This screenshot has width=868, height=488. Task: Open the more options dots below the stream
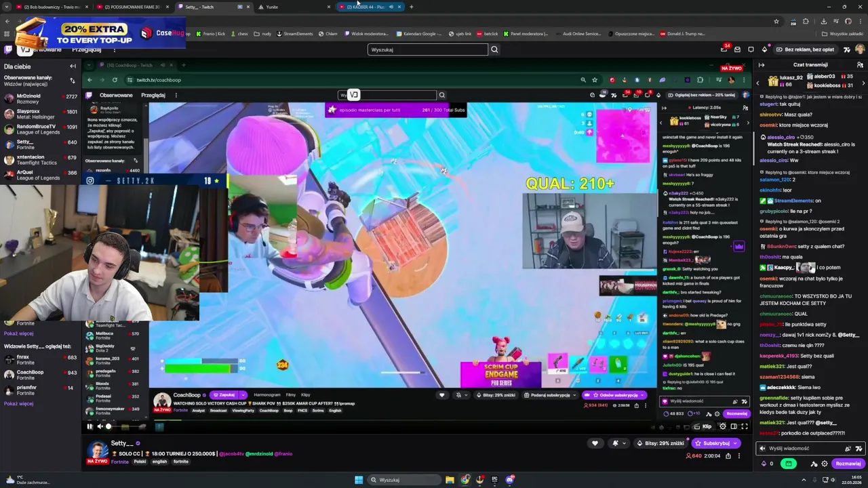coord(740,455)
